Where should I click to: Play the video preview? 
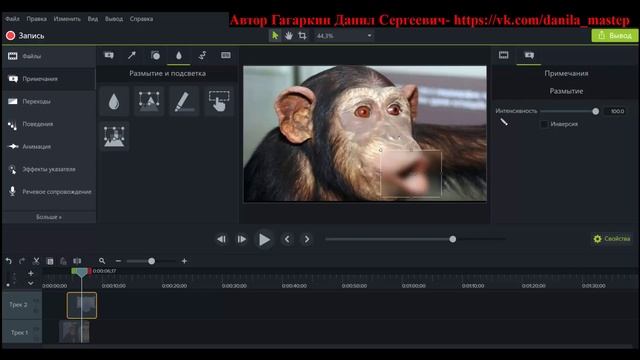[x=264, y=240]
